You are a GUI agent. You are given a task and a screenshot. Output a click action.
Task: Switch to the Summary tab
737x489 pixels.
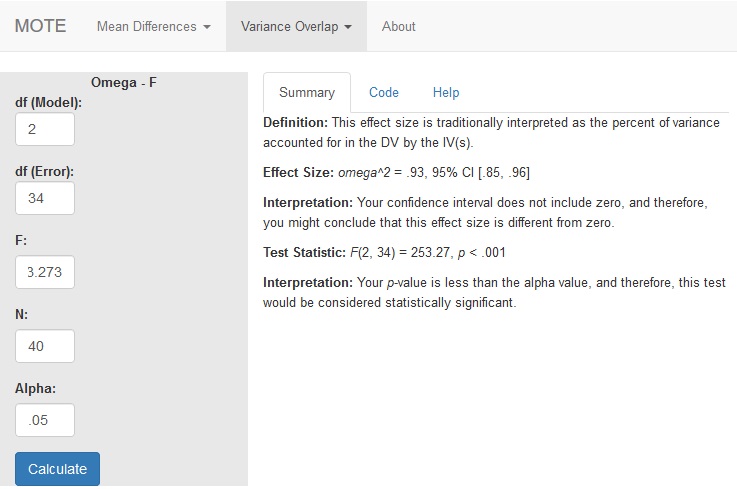pos(307,92)
